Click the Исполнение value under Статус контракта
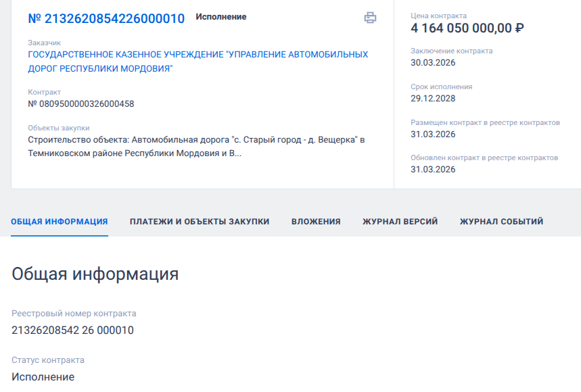Viewport: 581px width, 392px height. (x=43, y=376)
